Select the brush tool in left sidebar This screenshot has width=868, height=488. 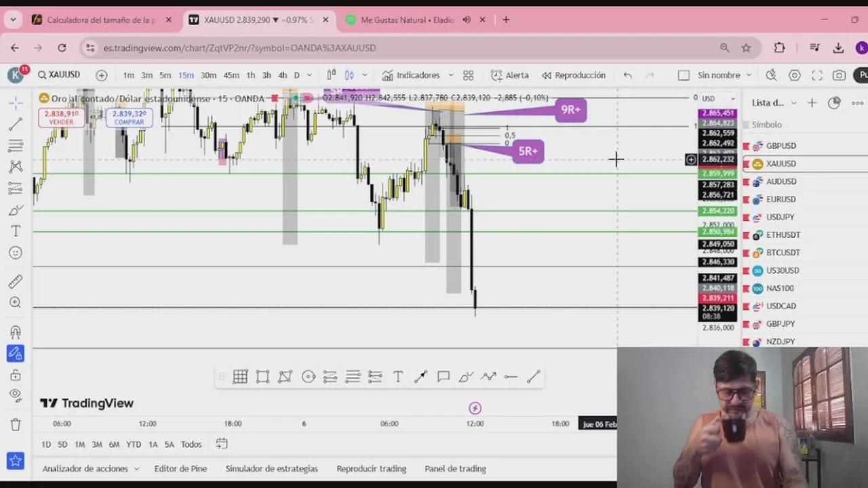point(16,210)
